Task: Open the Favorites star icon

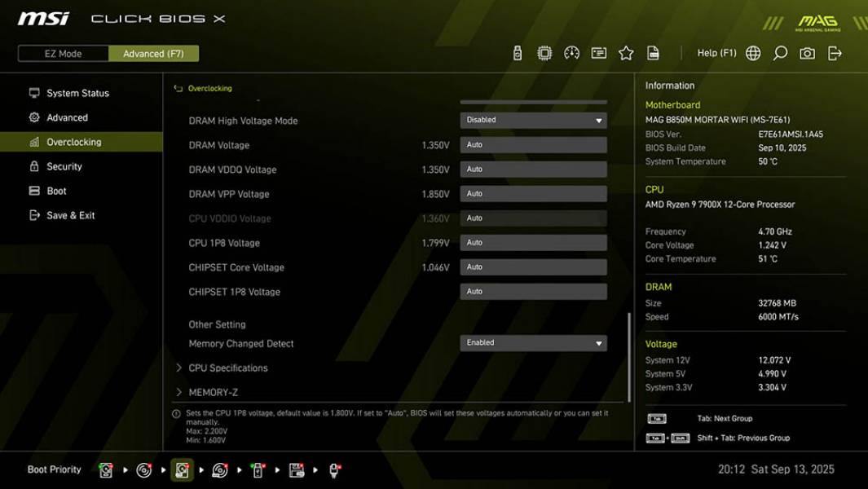Action: (x=626, y=52)
